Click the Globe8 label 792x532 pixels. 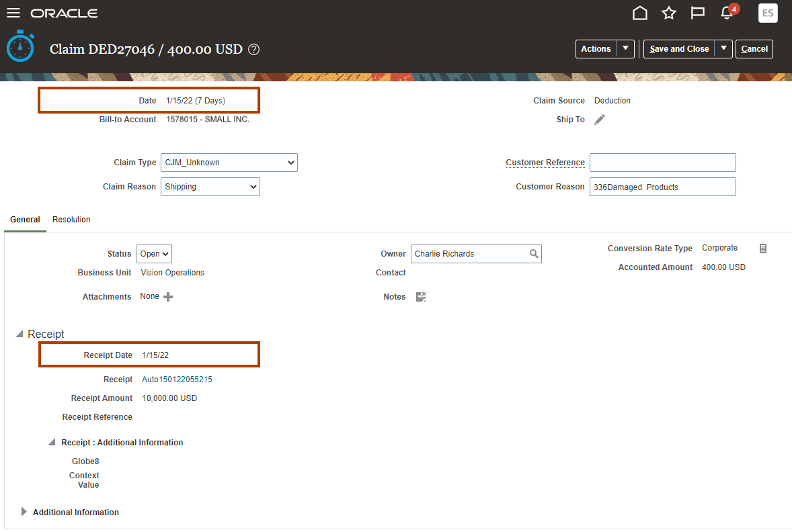point(85,461)
